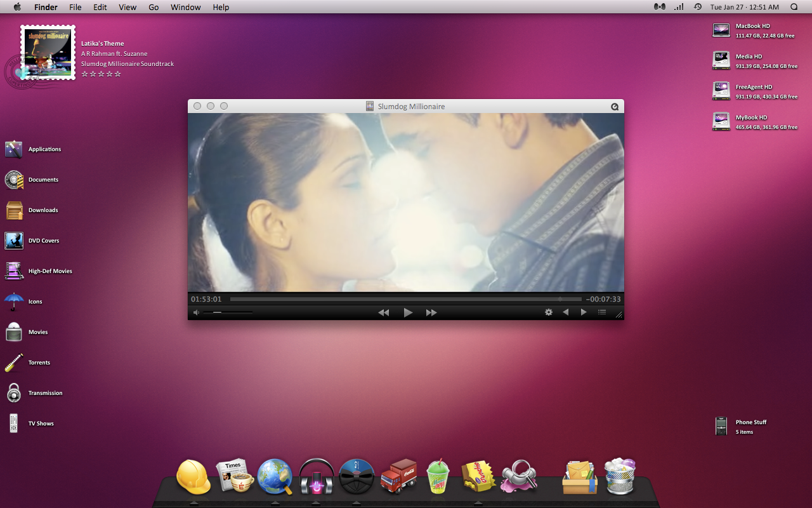
Task: Go to next chapter with right triangle
Action: (584, 312)
